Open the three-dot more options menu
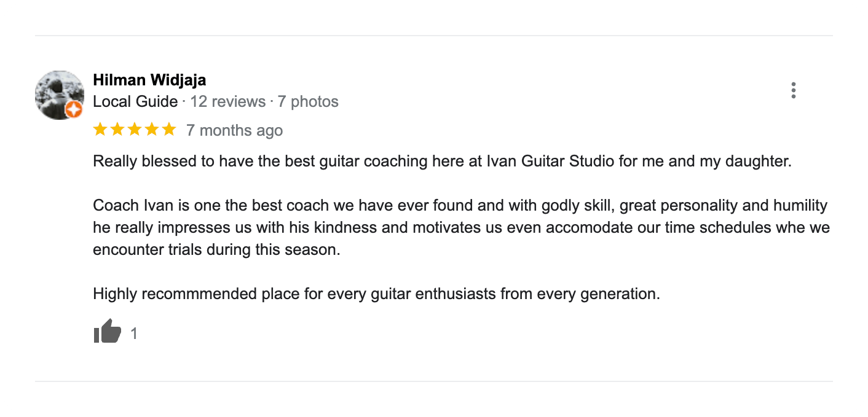This screenshot has height=417, width=868. point(794,90)
